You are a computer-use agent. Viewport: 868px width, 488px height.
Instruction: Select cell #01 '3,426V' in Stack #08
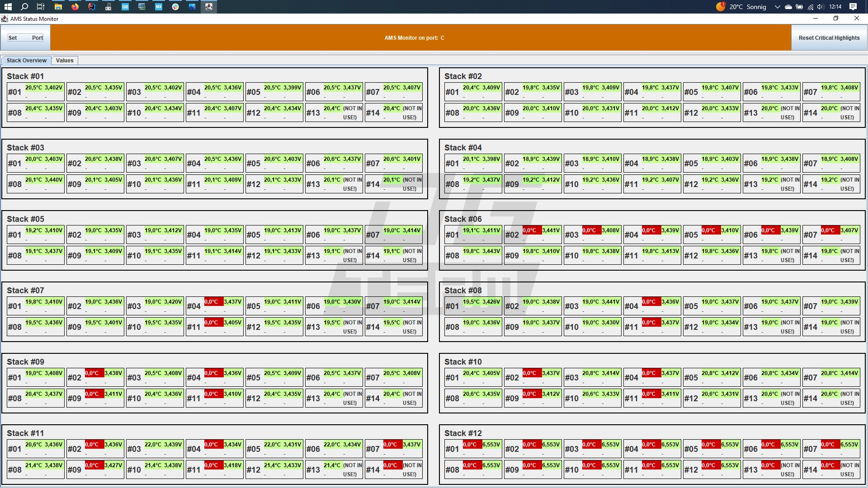point(473,306)
